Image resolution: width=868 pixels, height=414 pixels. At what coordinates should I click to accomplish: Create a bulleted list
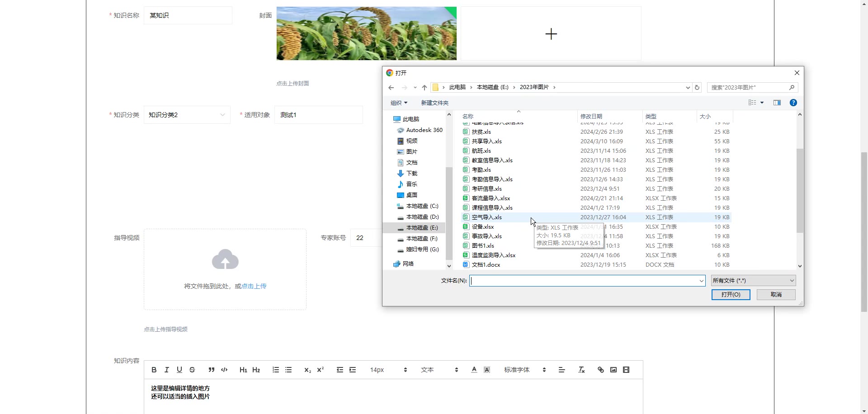(288, 370)
